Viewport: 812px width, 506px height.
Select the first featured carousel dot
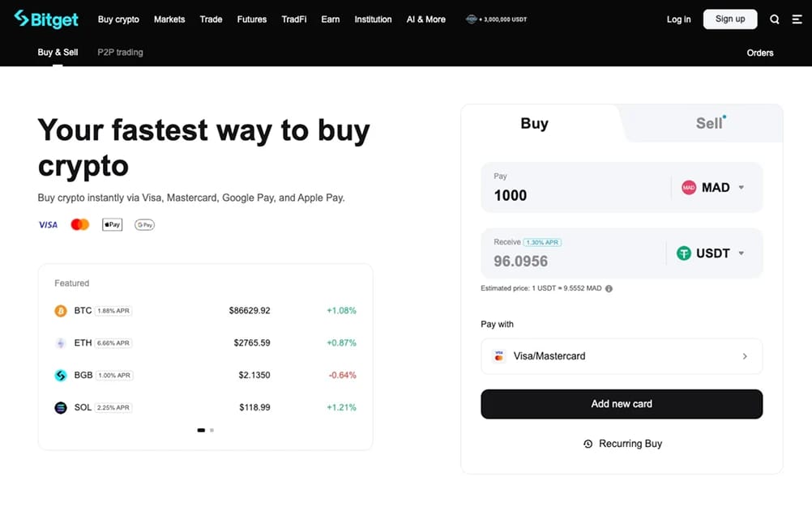click(x=201, y=431)
